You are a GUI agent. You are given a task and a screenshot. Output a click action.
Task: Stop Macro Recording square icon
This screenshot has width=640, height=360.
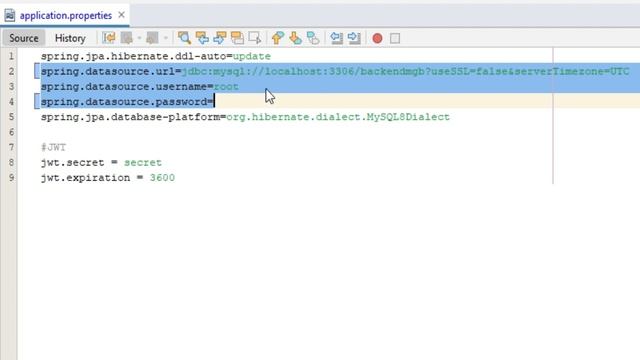(x=395, y=38)
